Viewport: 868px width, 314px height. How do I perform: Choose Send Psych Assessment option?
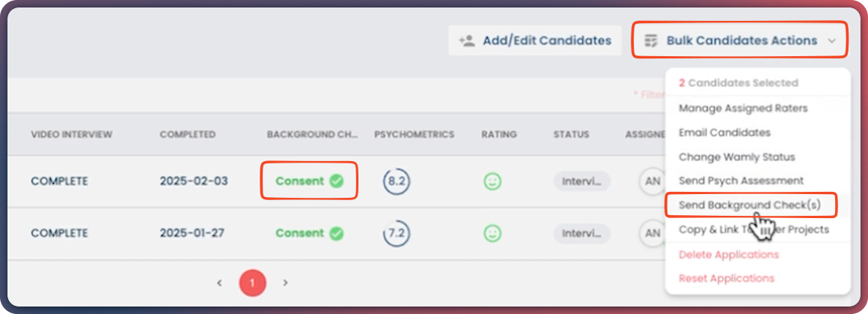click(741, 181)
